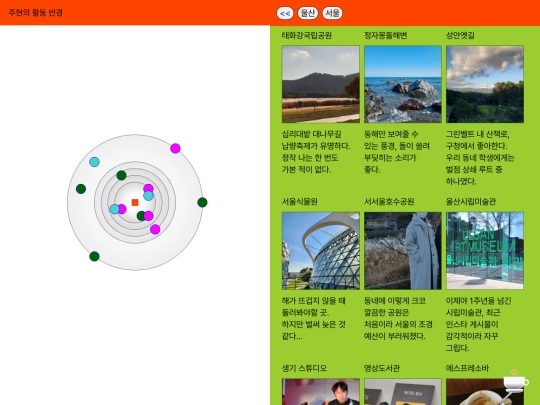Click the magenta dot on outer ring's upper-right edge
Image resolution: width=540 pixels, height=405 pixels.
175,148
